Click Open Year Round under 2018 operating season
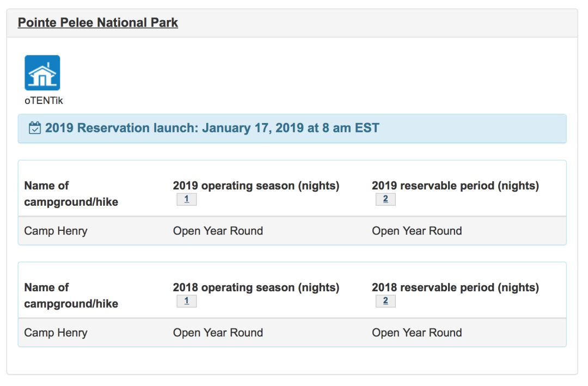 (x=218, y=332)
